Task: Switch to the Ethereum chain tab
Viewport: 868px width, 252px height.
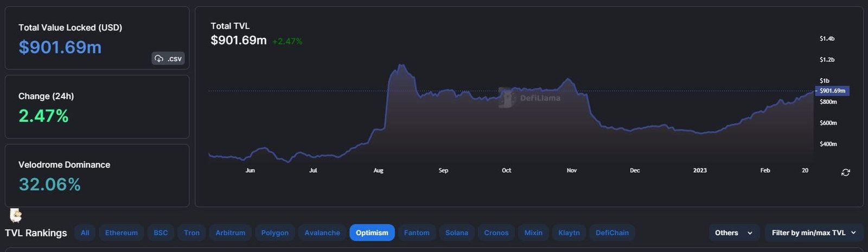Action: [x=122, y=232]
